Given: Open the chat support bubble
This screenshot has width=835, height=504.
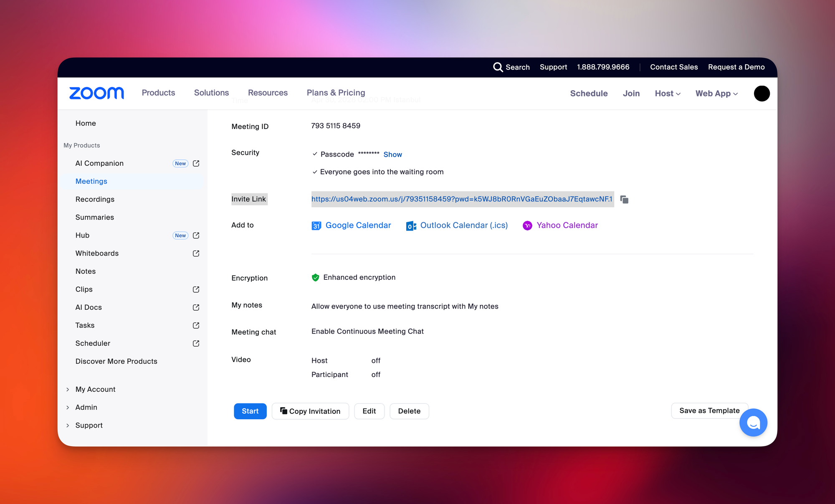Looking at the screenshot, I should pyautogui.click(x=753, y=423).
